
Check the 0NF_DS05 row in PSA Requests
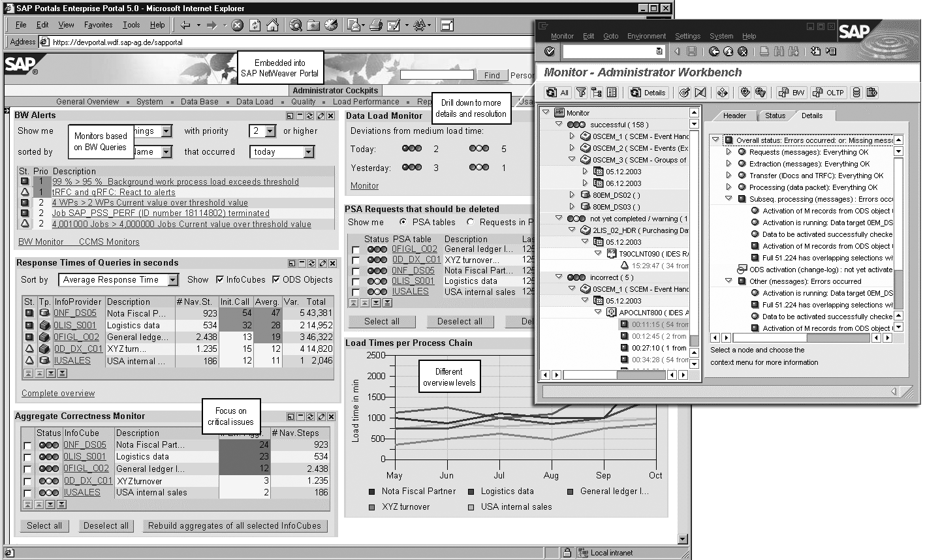[355, 270]
